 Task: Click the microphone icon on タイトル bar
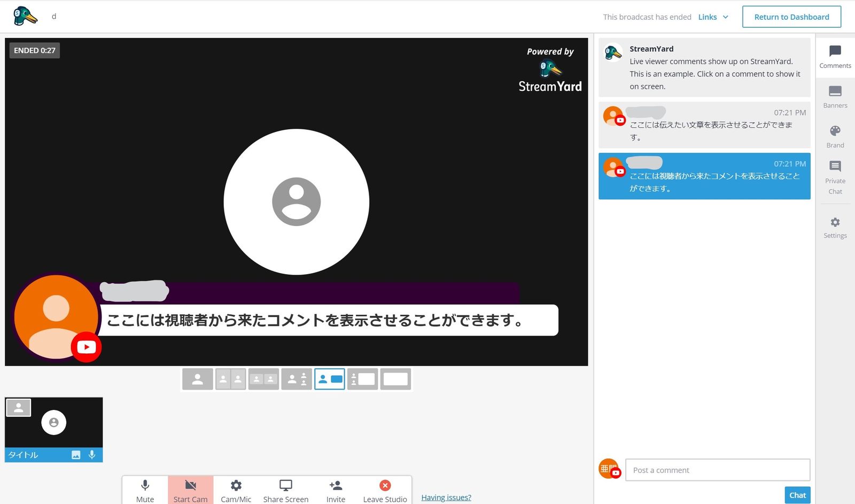(92, 455)
